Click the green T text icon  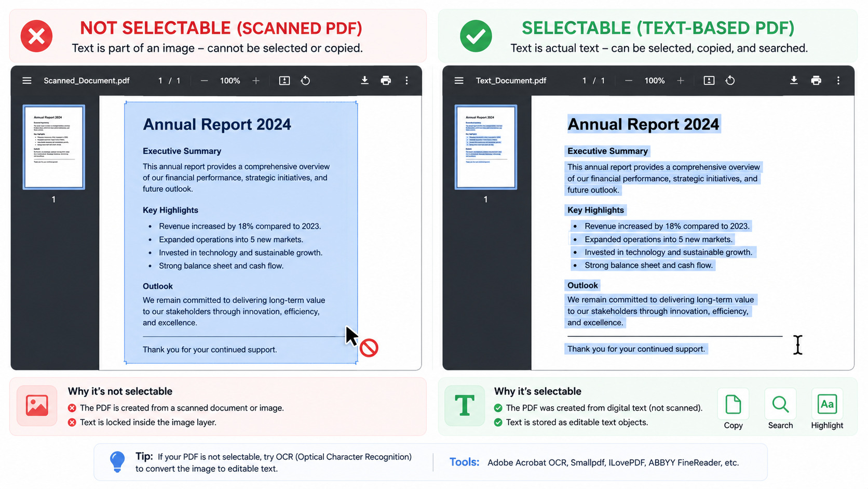(465, 405)
